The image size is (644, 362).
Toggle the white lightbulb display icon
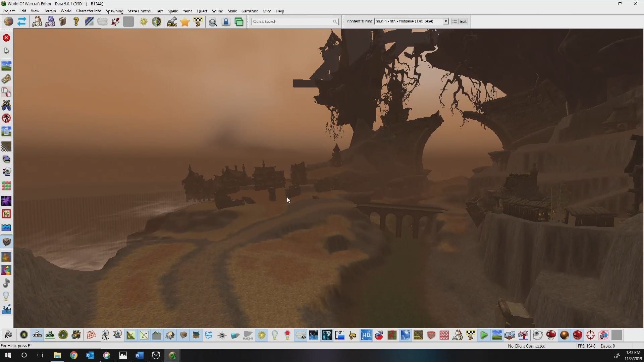[275, 335]
